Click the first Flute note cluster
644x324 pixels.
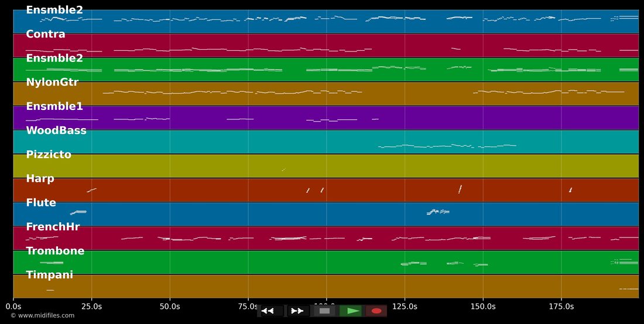[78, 212]
